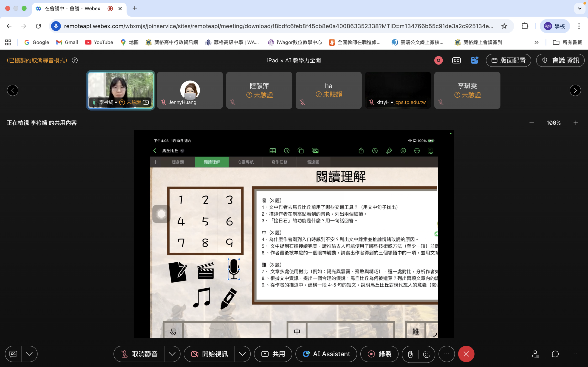Viewport: 588px width, 367px height.
Task: Open the 會議 資訊 meeting info panel
Action: [x=560, y=60]
